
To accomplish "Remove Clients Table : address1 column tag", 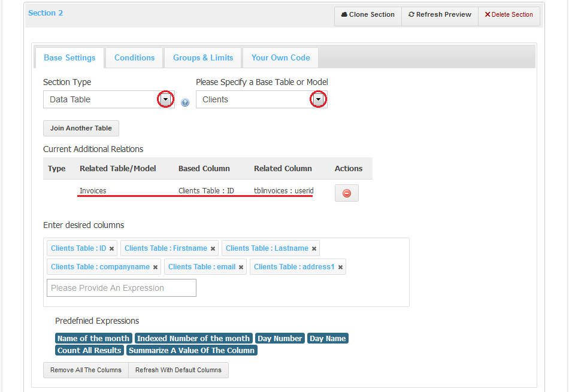I will pos(340,268).
